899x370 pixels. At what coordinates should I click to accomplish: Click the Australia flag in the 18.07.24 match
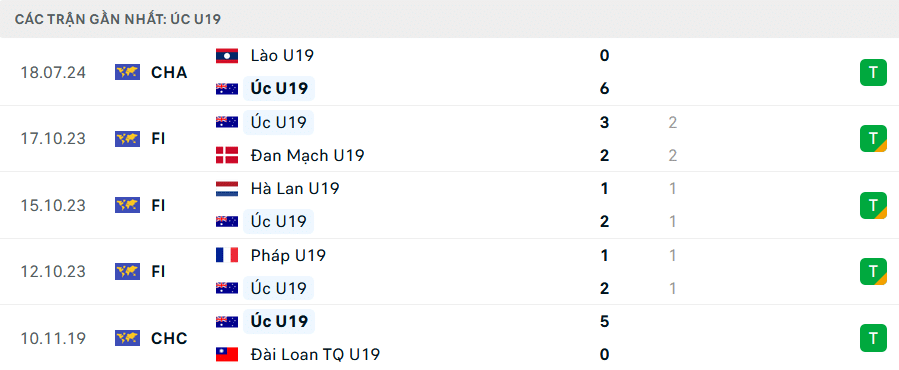click(x=227, y=89)
